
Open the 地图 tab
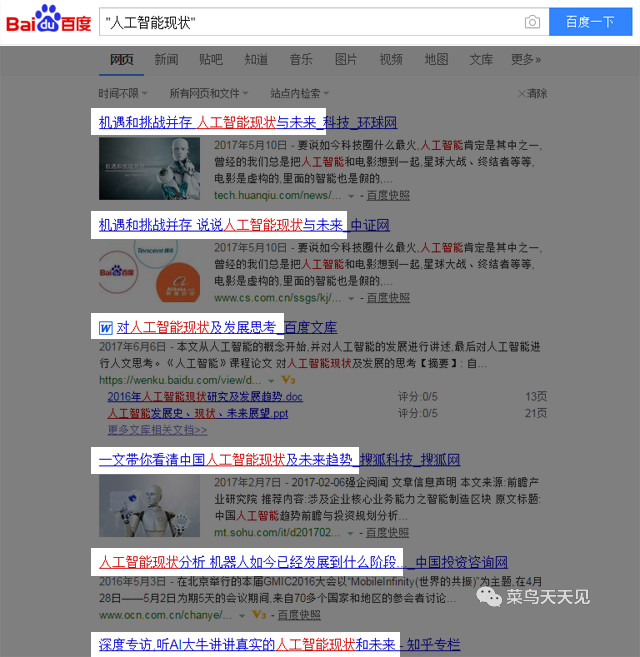click(x=436, y=59)
